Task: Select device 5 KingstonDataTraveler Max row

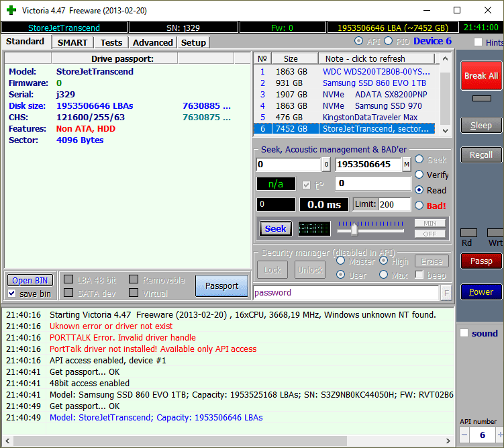Action: coord(344,118)
